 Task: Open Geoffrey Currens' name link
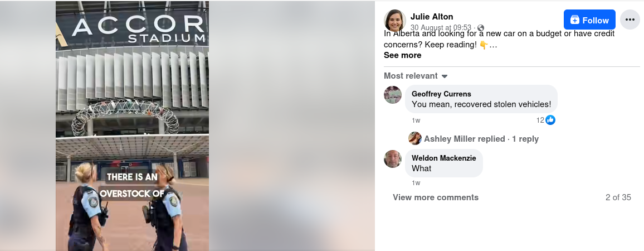pyautogui.click(x=441, y=94)
